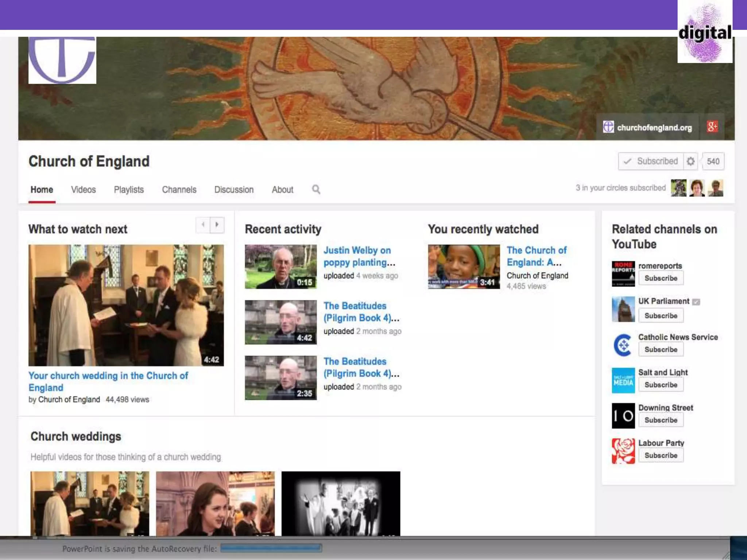
Task: Show next video in What to watch next
Action: (217, 225)
